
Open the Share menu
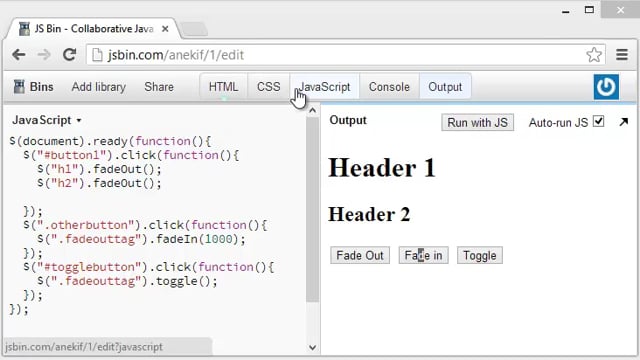[159, 87]
